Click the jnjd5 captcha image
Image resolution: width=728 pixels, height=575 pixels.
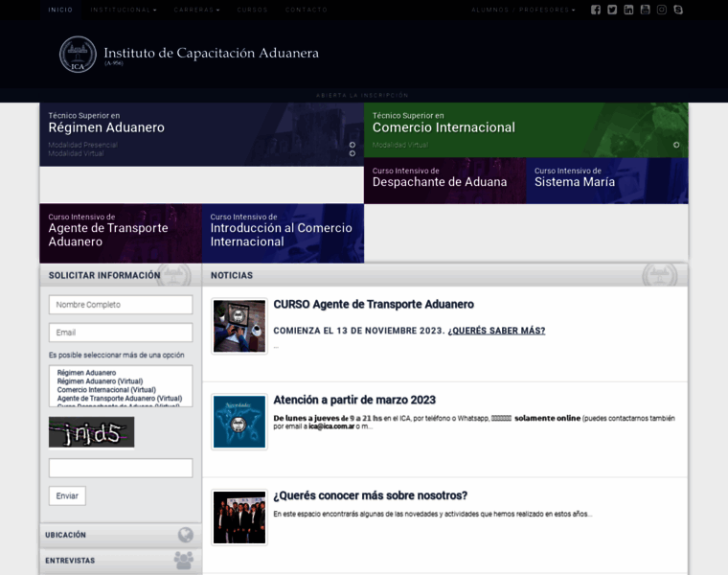[91, 432]
